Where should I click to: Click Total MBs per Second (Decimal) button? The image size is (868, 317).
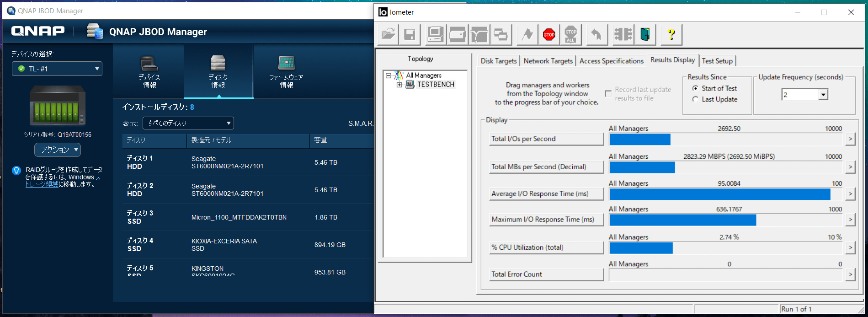[x=547, y=167]
